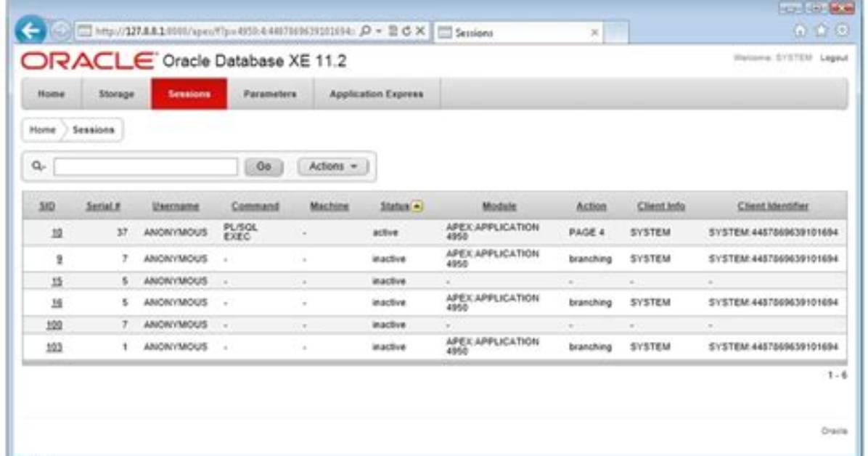Stop loading with the X icon
The image size is (868, 456).
tap(420, 31)
